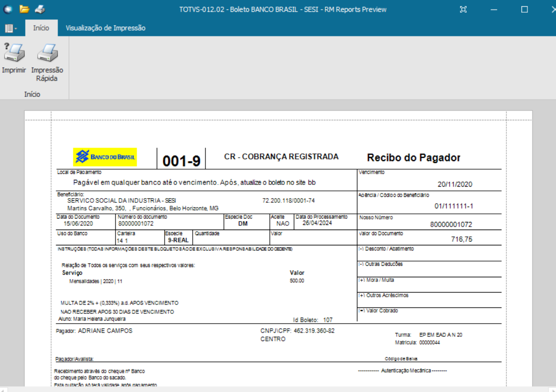Viewport: 556px width, 392px height.
Task: Switch to Visualização de Impressão tab
Action: 105,28
